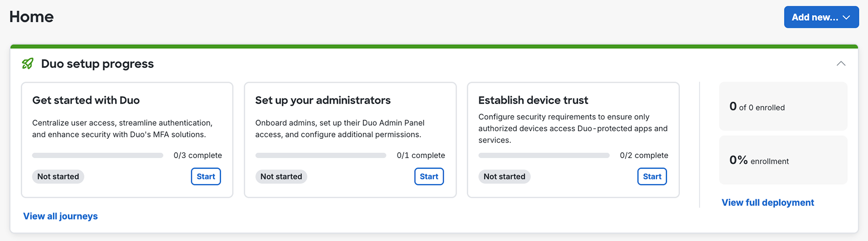
Task: Click the 0/1 complete progress bar
Action: pos(321,156)
